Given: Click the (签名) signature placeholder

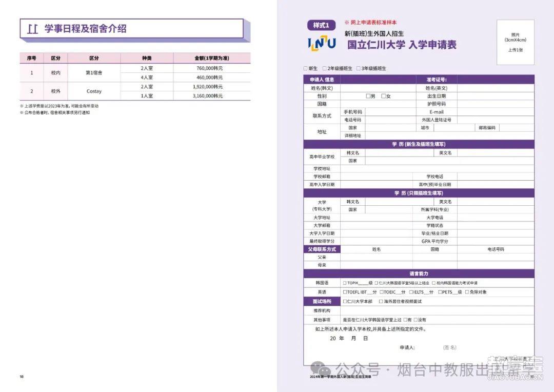Looking at the screenshot, I should click(x=450, y=347).
